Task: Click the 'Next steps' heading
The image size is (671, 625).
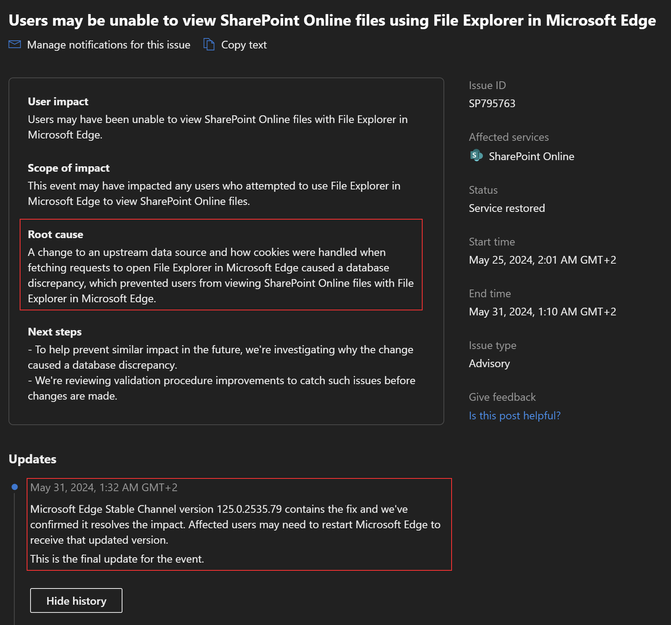Action: (55, 332)
